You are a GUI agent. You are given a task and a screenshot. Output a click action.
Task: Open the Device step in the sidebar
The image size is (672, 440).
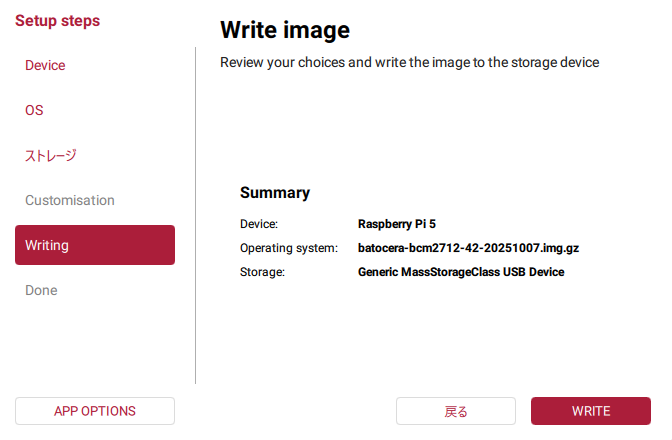tap(45, 65)
